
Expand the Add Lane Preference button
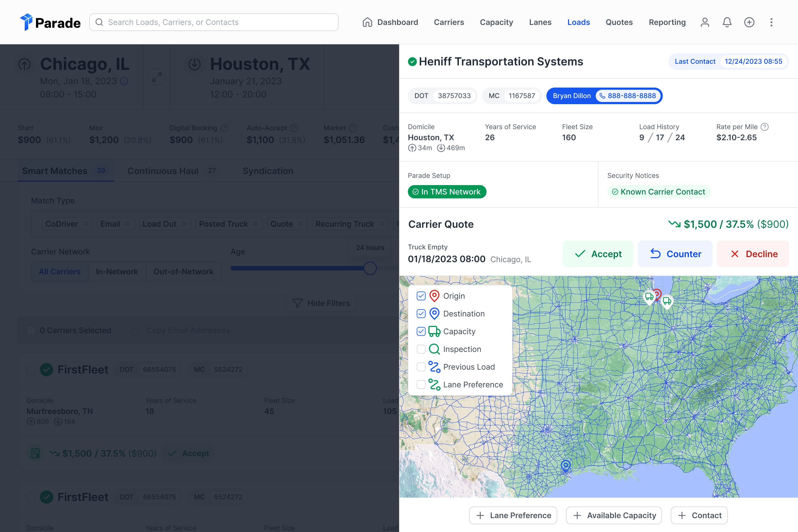point(513,515)
